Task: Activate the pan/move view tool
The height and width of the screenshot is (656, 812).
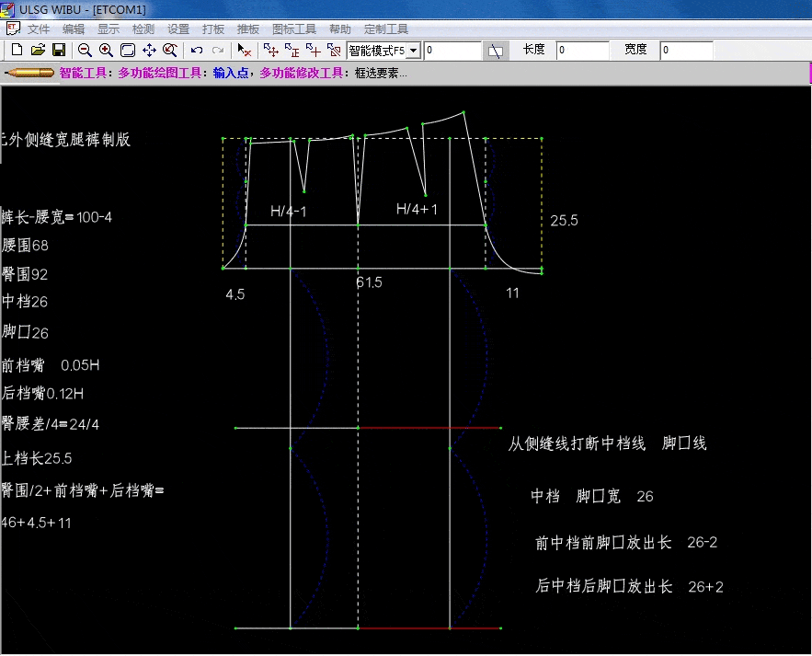Action: coord(148,50)
